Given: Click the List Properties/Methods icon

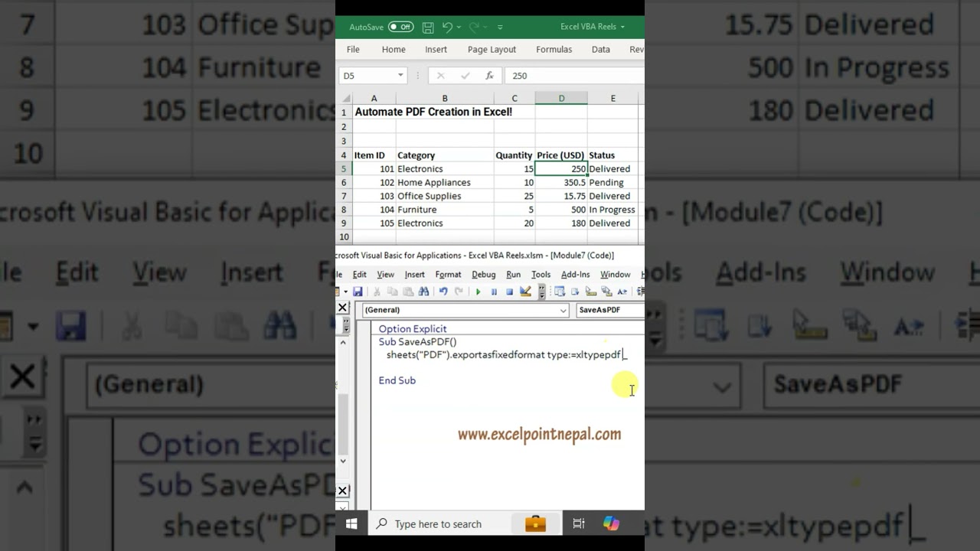Looking at the screenshot, I should (x=560, y=292).
